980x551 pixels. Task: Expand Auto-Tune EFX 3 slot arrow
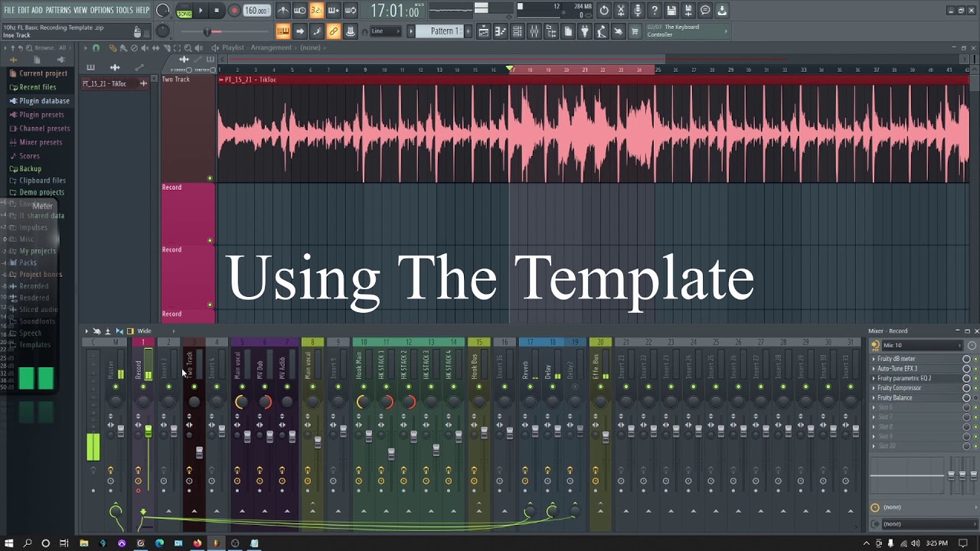point(874,369)
